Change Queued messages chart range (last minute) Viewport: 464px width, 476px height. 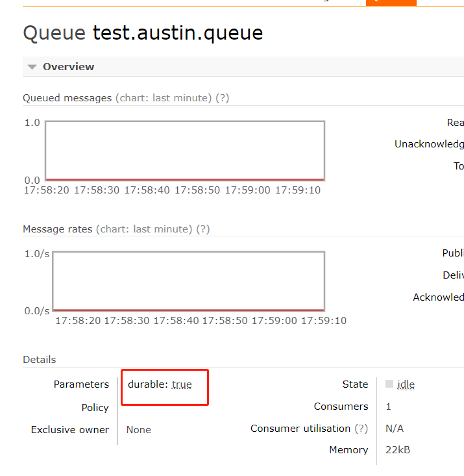click(x=164, y=98)
